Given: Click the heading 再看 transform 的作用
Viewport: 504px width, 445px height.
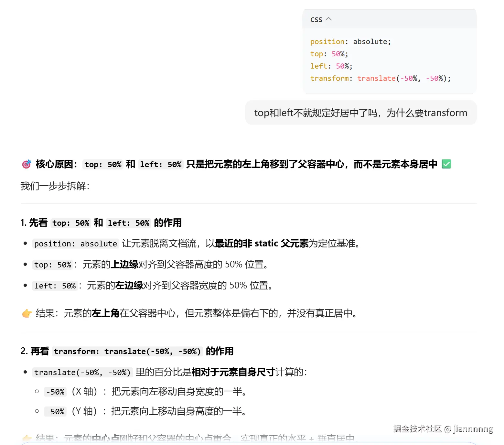Looking at the screenshot, I should coord(128,351).
